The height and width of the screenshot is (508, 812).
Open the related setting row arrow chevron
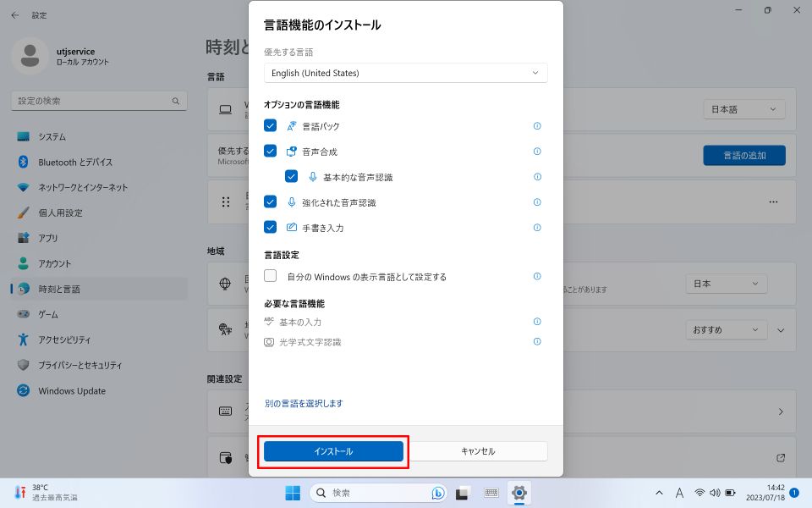point(781,411)
